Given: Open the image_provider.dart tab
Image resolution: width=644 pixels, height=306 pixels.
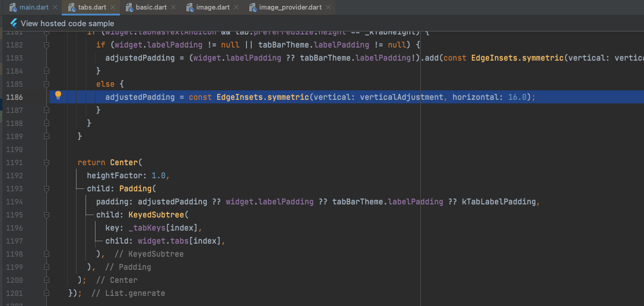Looking at the screenshot, I should coord(290,7).
